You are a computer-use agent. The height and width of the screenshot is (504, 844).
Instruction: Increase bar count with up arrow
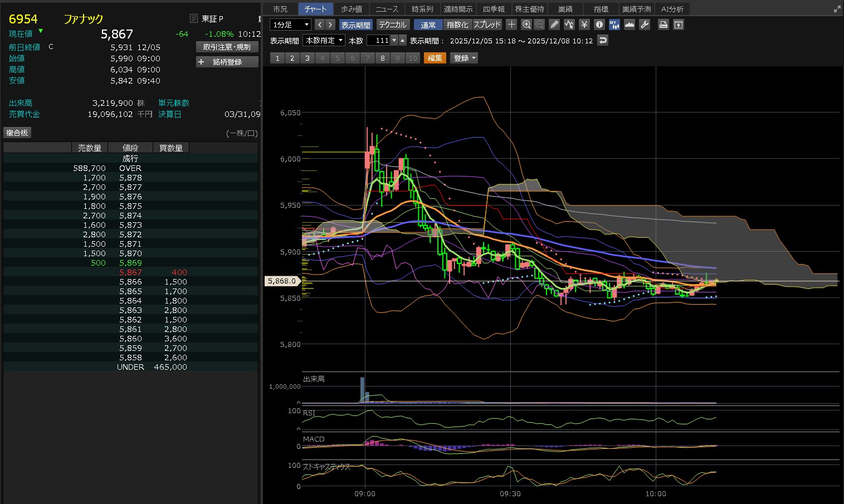tap(403, 40)
